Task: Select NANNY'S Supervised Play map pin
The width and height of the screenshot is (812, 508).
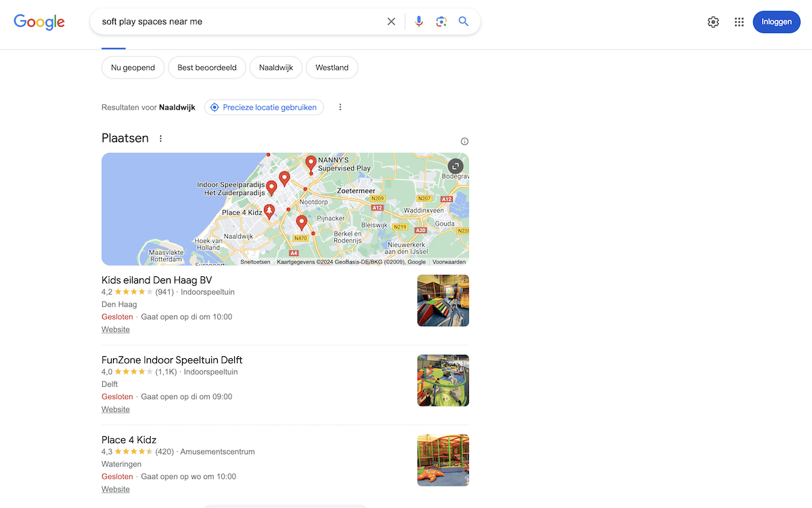Action: pyautogui.click(x=311, y=163)
